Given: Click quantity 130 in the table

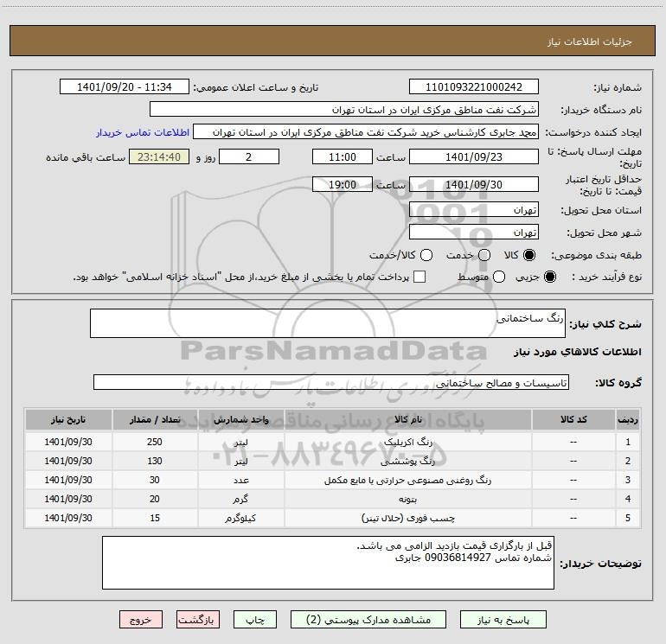Looking at the screenshot, I should click(155, 461).
